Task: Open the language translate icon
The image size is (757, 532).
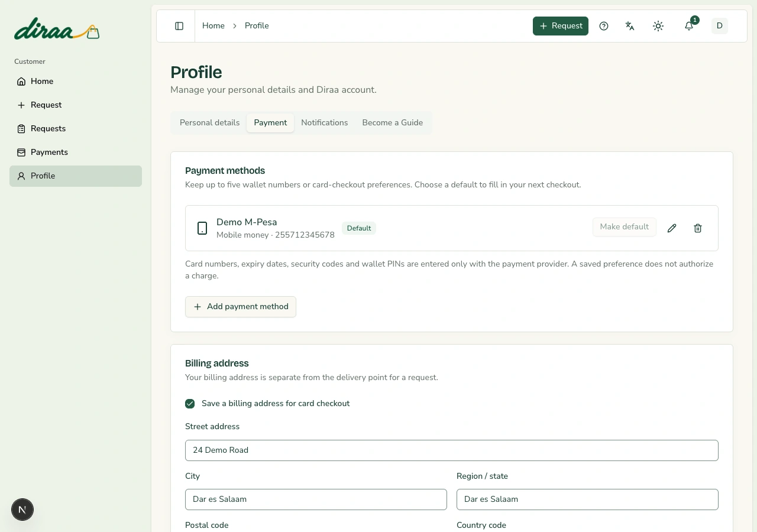Action: [x=630, y=26]
